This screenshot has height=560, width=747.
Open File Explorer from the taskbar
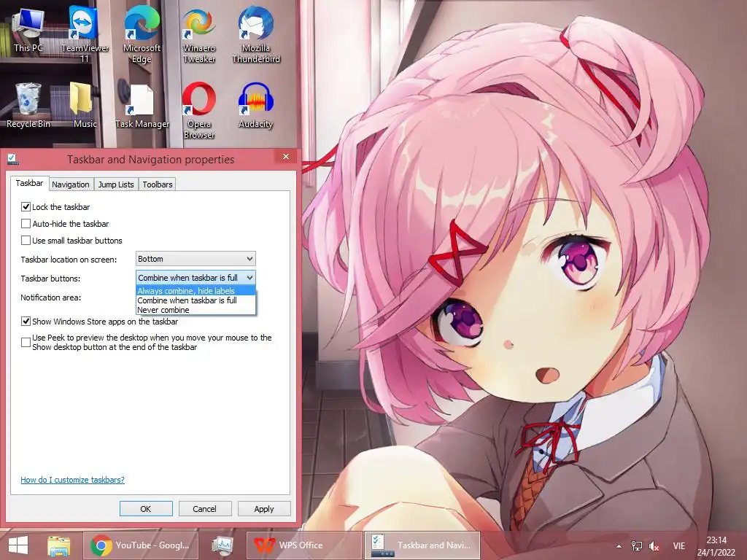(59, 545)
